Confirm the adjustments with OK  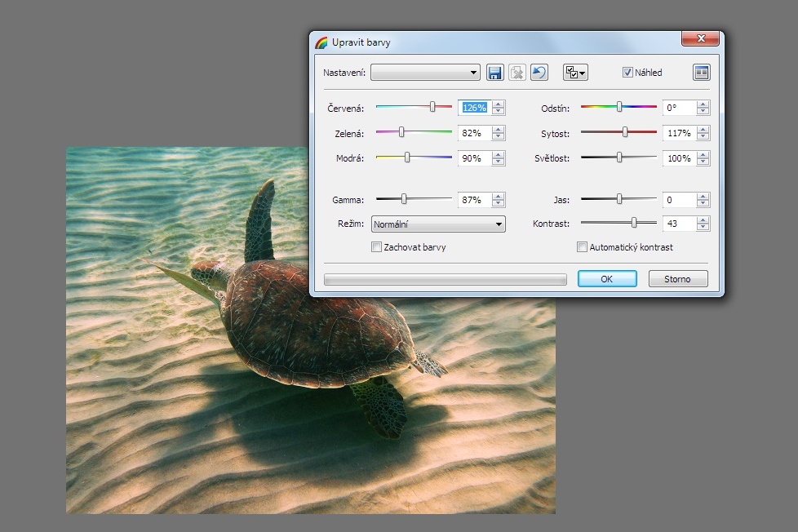click(606, 279)
